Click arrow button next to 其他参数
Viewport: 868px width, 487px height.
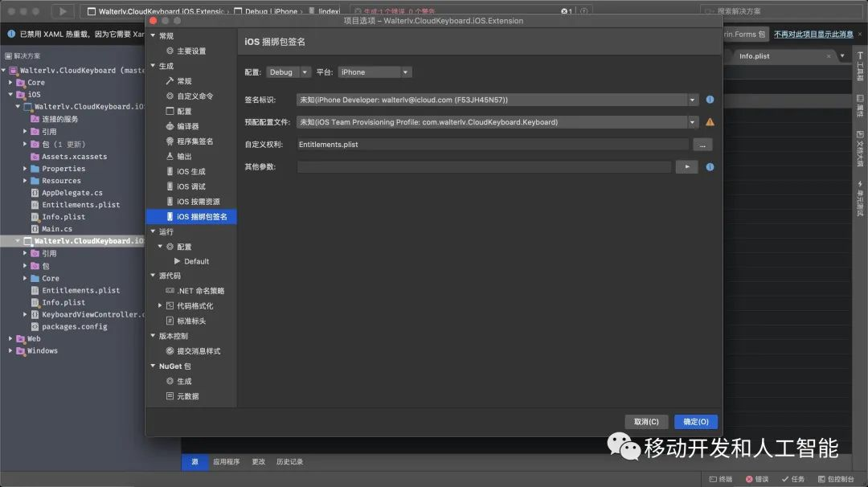[687, 166]
